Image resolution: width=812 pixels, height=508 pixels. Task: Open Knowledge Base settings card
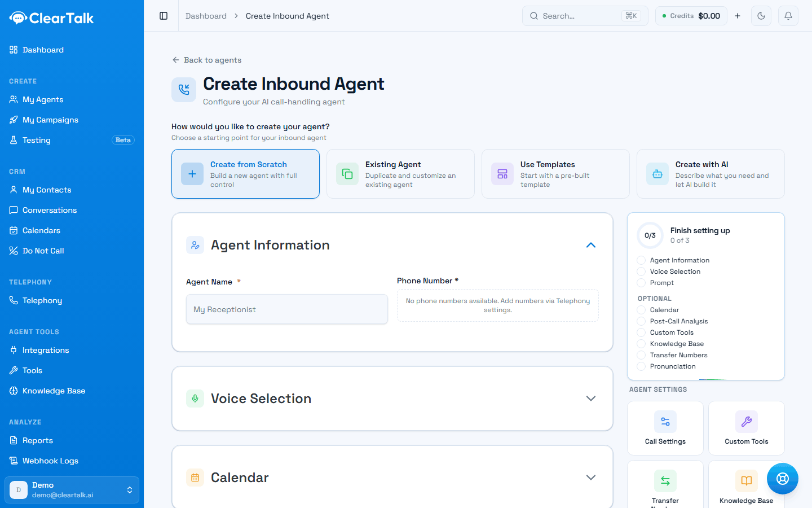point(747,484)
